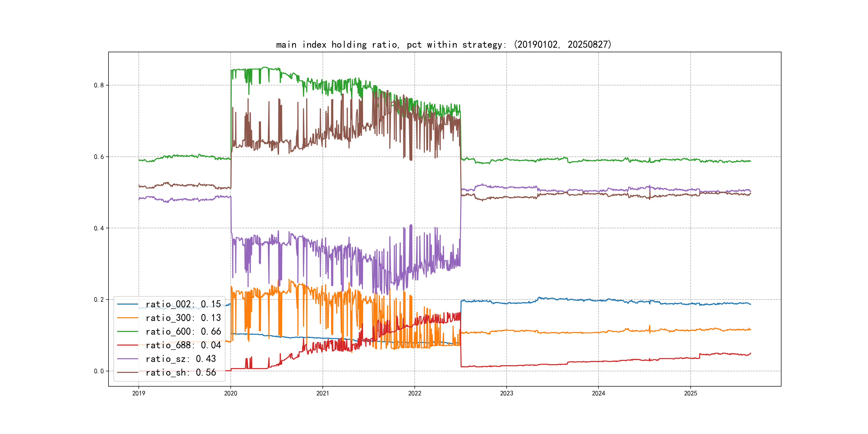Click the 0.8 y-axis tick label
Viewport: 868px width, 434px height.
(x=99, y=85)
